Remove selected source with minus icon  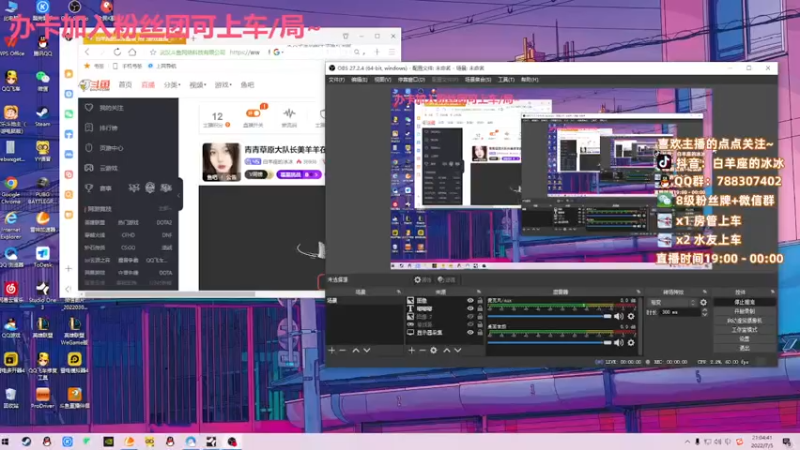point(422,351)
